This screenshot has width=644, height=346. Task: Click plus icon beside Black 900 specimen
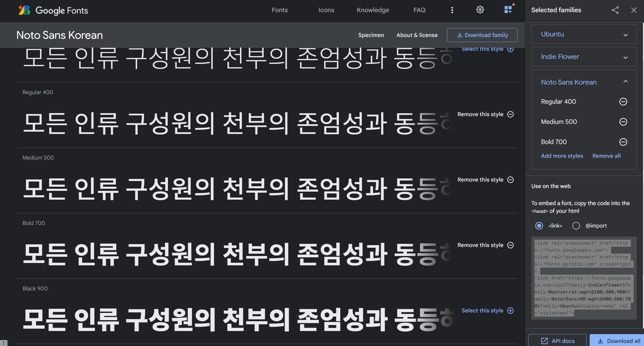click(x=510, y=311)
